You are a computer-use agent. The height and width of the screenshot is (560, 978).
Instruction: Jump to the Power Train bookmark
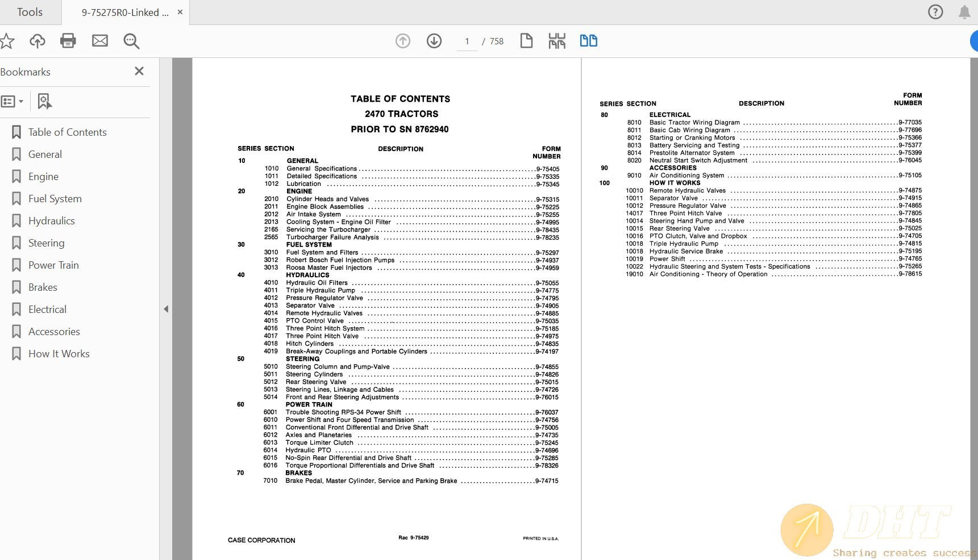53,265
